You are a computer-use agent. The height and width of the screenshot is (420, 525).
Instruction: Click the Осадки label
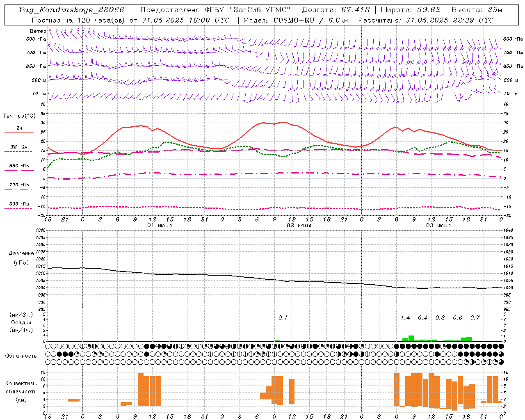coord(21,322)
